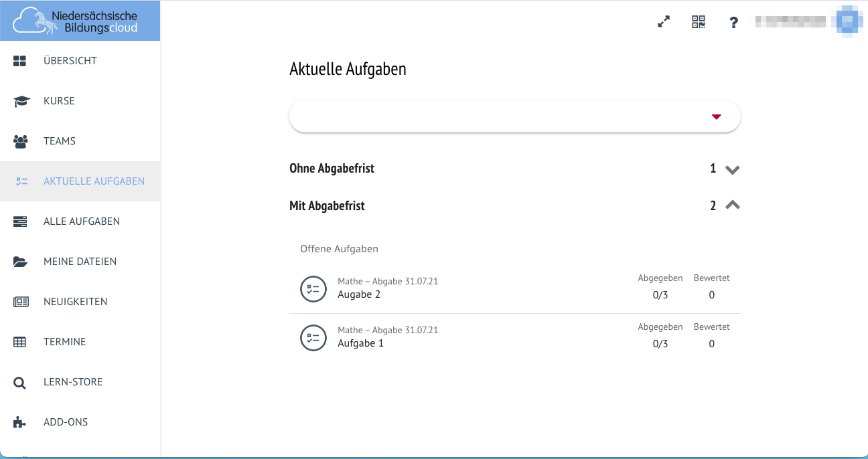Click the Teams people icon
The image size is (868, 459).
click(x=21, y=141)
